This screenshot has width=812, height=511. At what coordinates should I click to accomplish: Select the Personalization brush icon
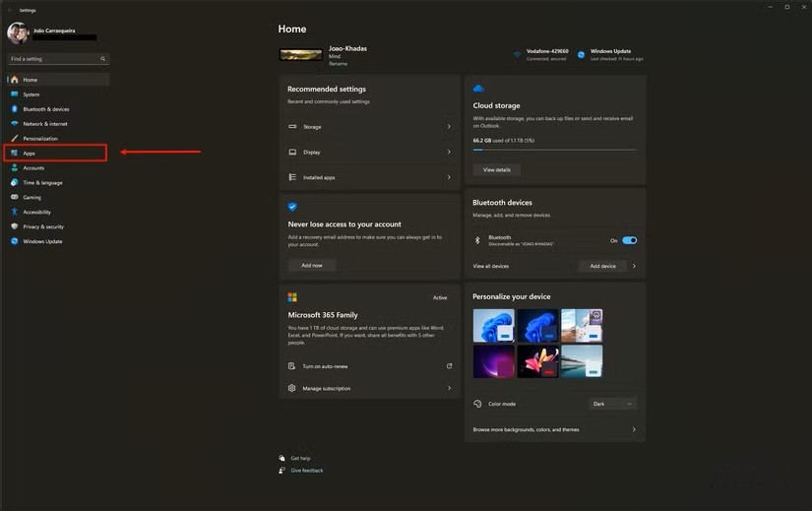[x=14, y=139]
